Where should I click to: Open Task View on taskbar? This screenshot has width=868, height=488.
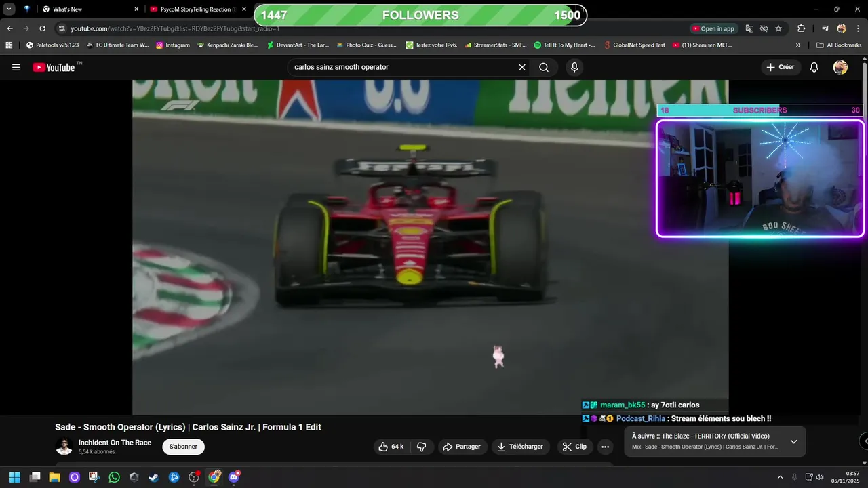point(35,477)
